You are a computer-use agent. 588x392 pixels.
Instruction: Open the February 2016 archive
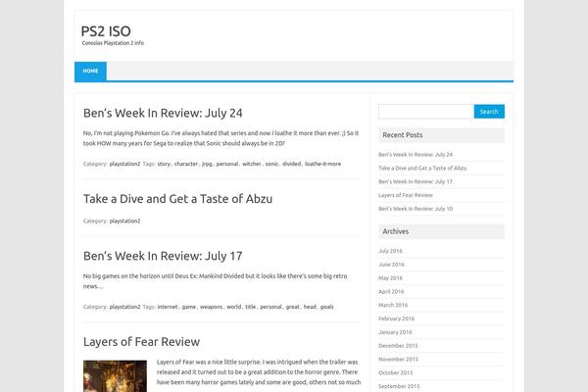(x=396, y=318)
